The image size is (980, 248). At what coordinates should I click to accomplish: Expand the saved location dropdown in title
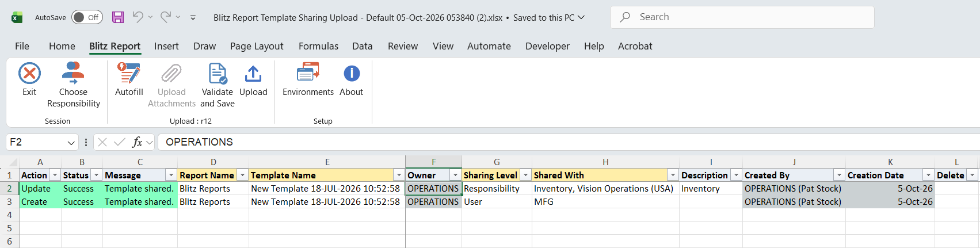tap(581, 17)
